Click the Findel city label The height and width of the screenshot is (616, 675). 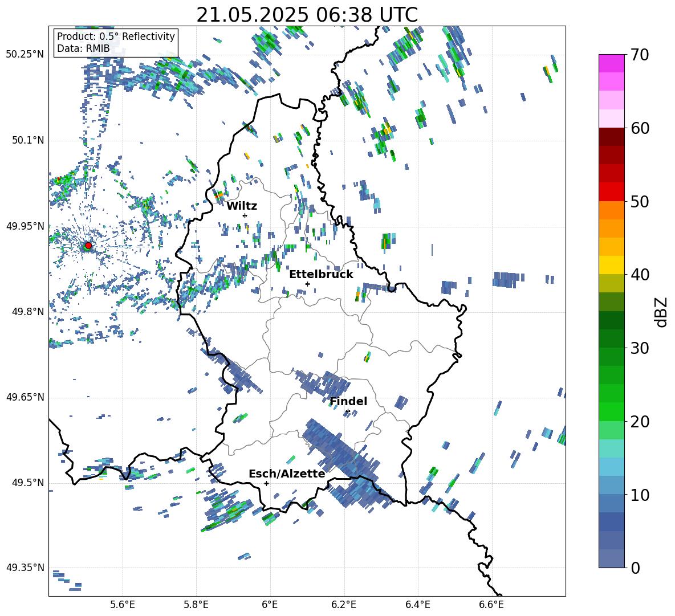point(348,401)
